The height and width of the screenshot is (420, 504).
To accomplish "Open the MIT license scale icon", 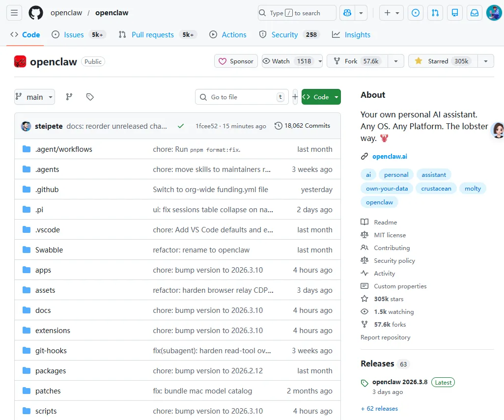I will (x=364, y=235).
